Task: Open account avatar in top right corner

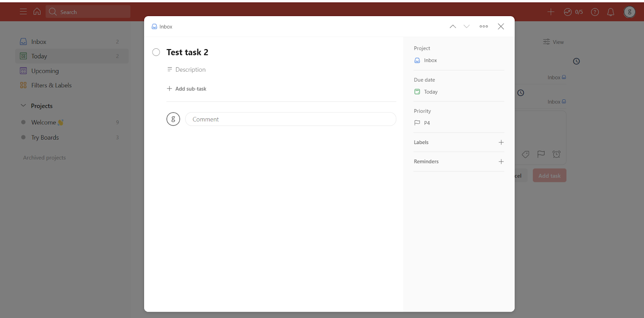Action: (630, 12)
